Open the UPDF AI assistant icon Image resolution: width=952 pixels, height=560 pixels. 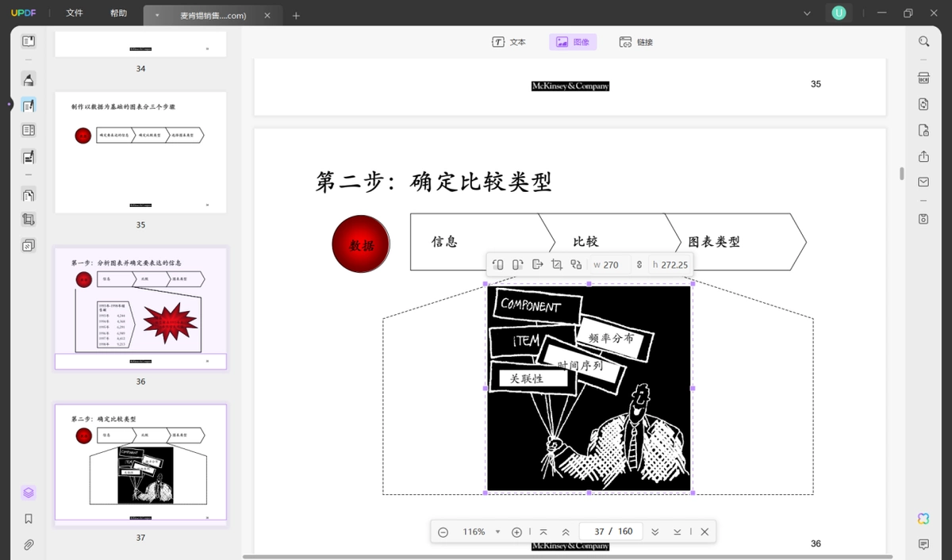point(923,518)
